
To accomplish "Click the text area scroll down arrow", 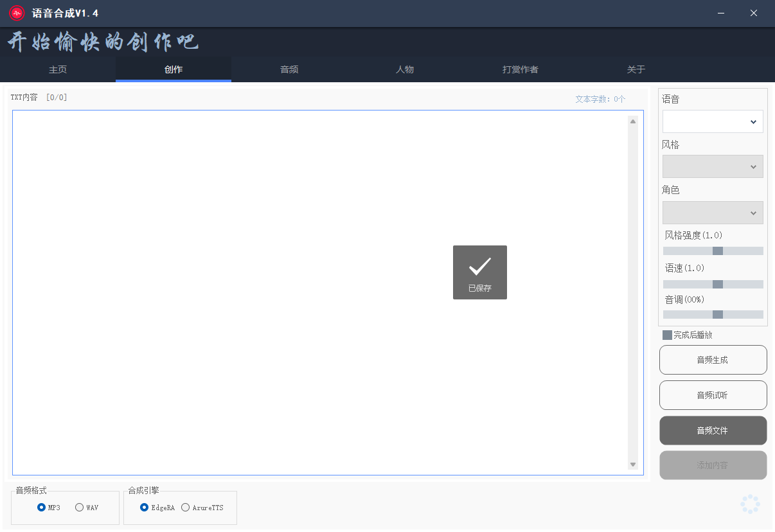I will 633,465.
